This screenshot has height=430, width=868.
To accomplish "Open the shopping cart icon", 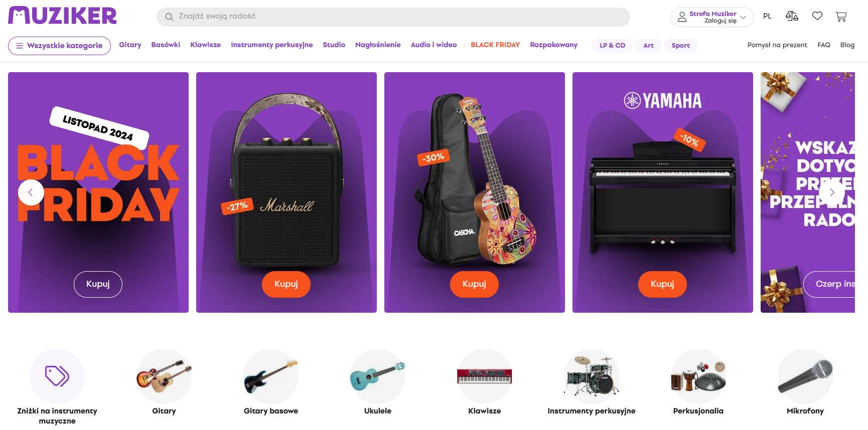I will 841,17.
